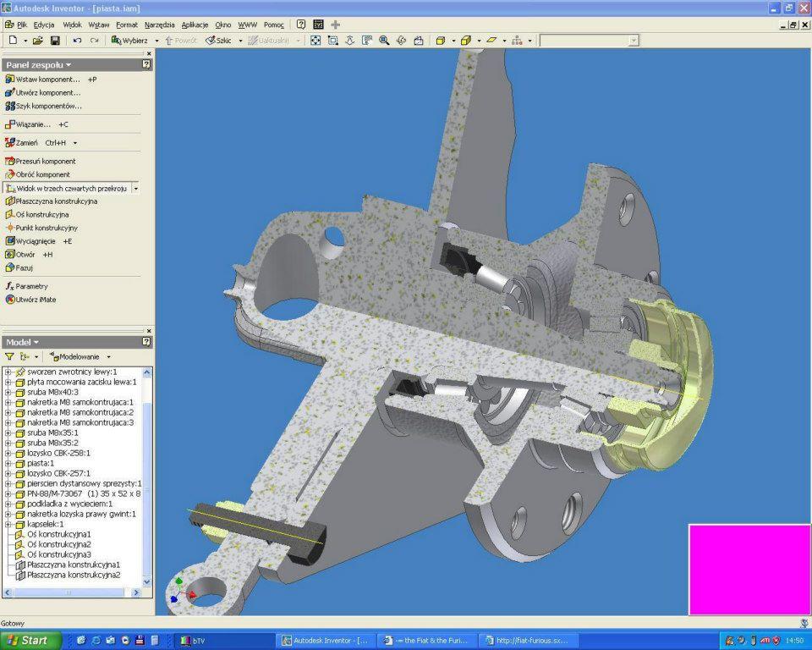The height and width of the screenshot is (650, 812).
Task: Click the Wstaw komponent tool
Action: pos(47,79)
